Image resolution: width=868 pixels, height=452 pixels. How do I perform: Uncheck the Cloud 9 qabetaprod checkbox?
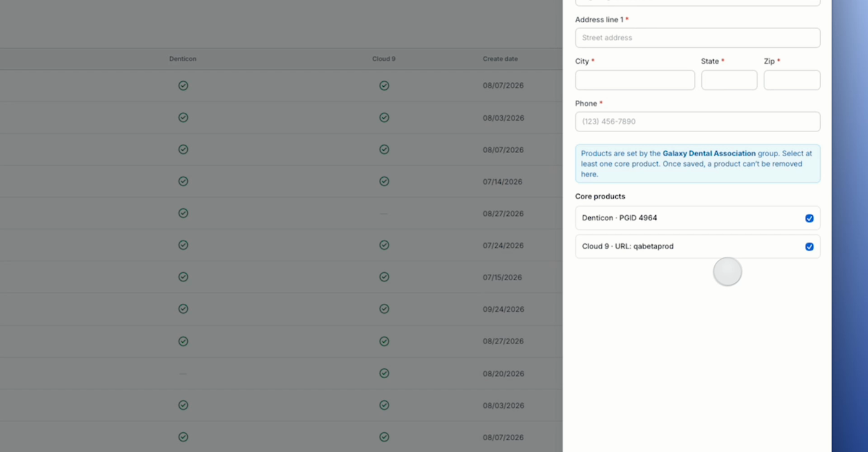tap(809, 247)
